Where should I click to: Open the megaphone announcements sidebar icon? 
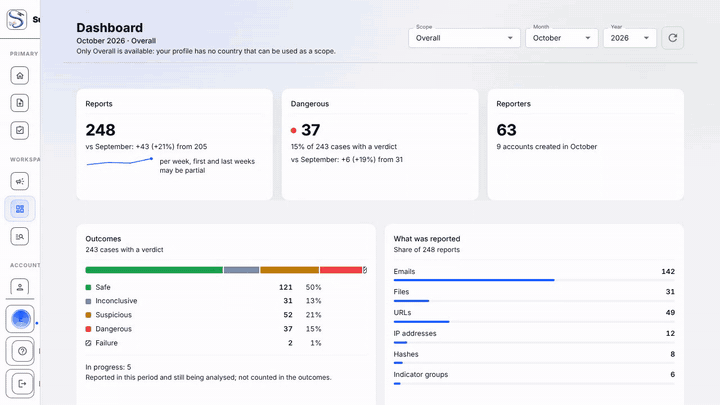coord(20,181)
